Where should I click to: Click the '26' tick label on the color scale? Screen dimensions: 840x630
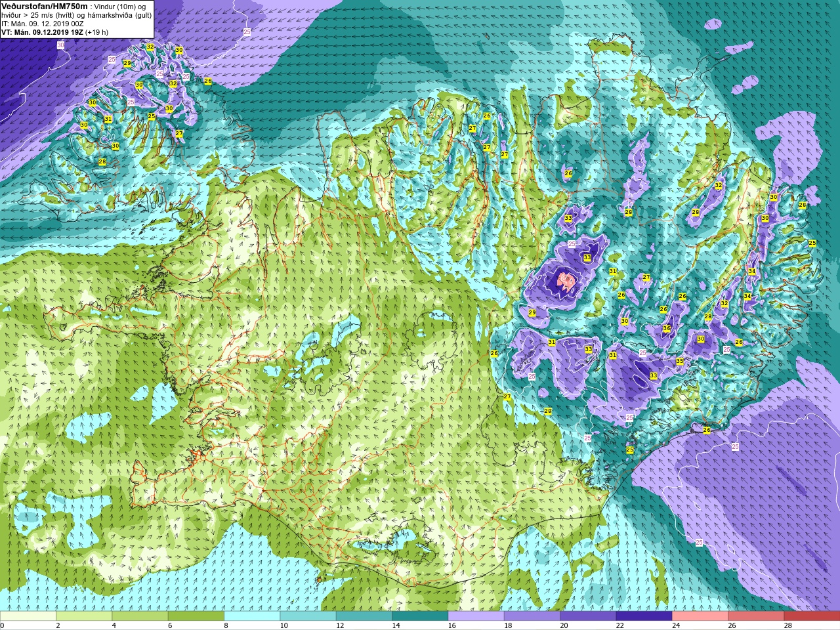point(732,625)
